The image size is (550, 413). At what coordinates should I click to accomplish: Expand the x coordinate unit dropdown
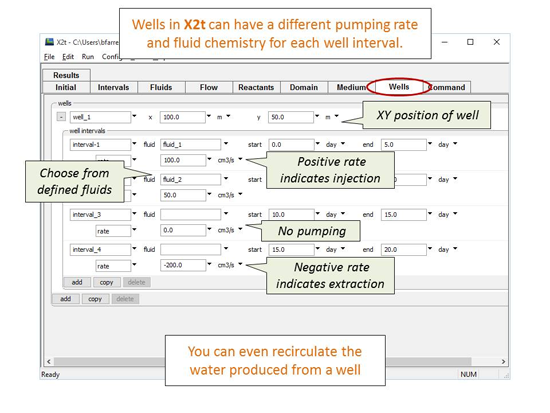click(x=228, y=116)
